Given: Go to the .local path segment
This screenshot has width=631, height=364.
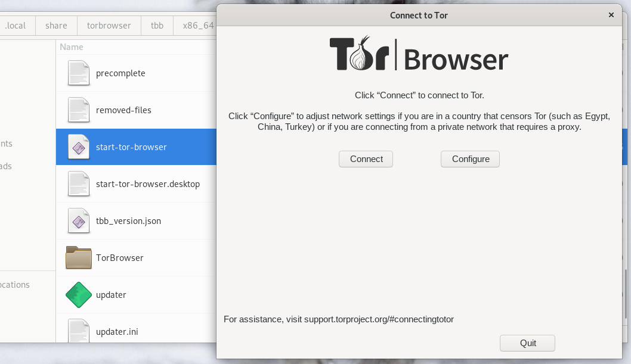Looking at the screenshot, I should coord(16,26).
